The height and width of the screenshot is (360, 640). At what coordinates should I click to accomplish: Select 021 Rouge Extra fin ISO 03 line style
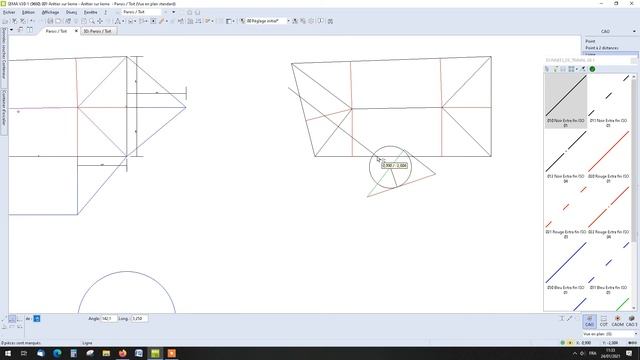[566, 212]
